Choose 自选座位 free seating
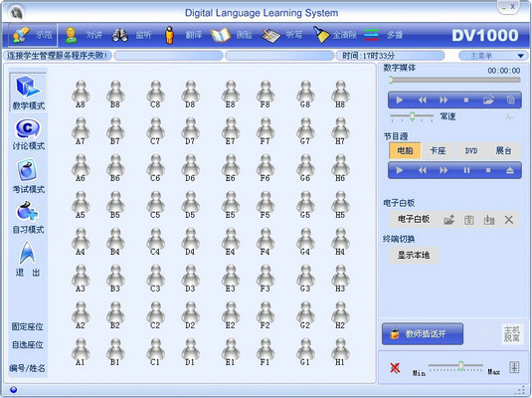The image size is (532, 398). click(28, 344)
